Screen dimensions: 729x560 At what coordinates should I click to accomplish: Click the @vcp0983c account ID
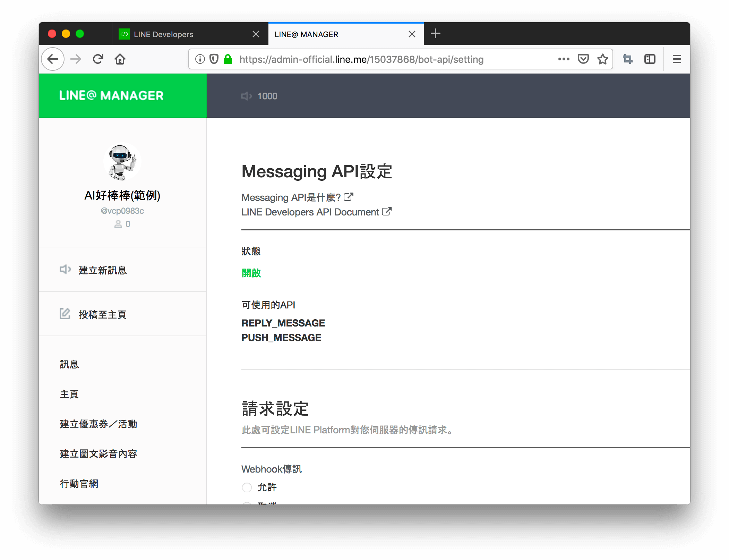click(x=122, y=211)
